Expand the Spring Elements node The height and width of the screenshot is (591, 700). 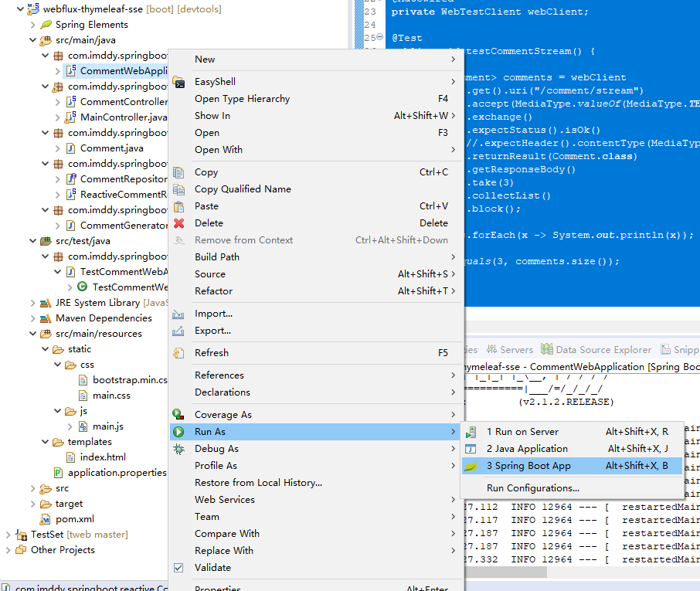point(32,25)
